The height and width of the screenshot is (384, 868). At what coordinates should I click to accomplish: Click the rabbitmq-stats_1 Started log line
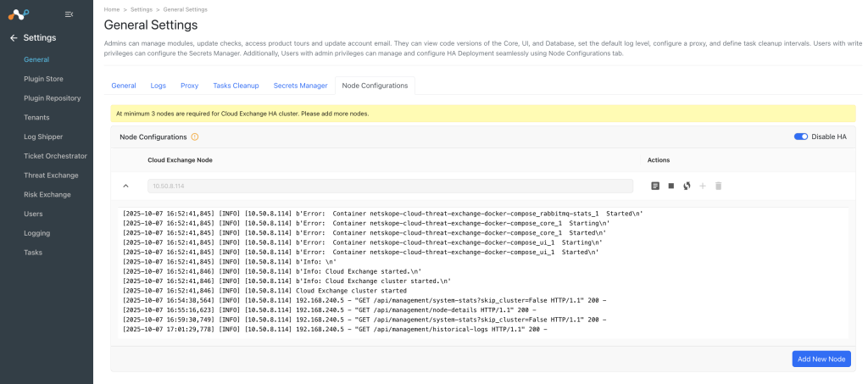pyautogui.click(x=382, y=213)
